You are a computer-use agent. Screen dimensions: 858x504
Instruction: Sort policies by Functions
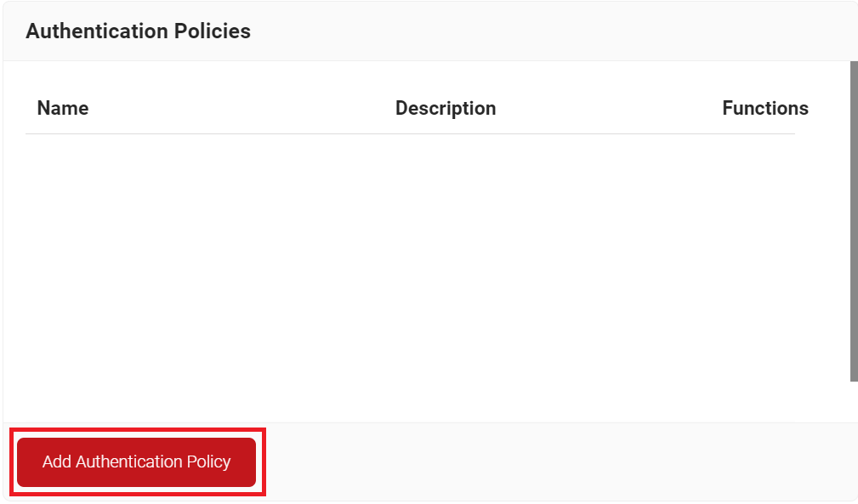pyautogui.click(x=764, y=109)
